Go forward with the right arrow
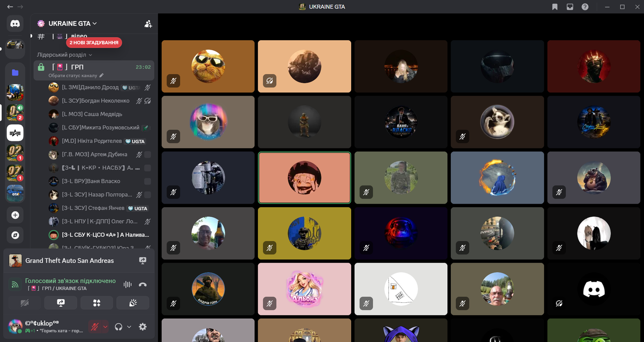The height and width of the screenshot is (342, 644). (x=20, y=7)
